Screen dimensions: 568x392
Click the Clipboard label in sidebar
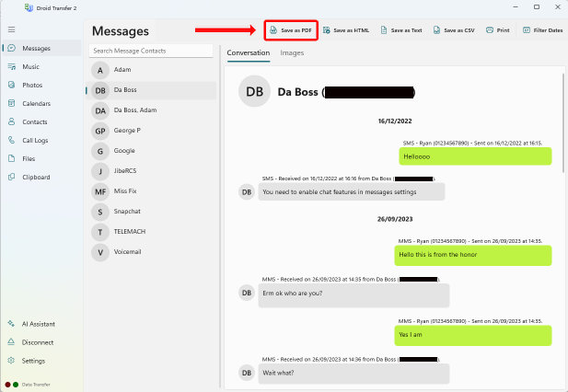[36, 178]
